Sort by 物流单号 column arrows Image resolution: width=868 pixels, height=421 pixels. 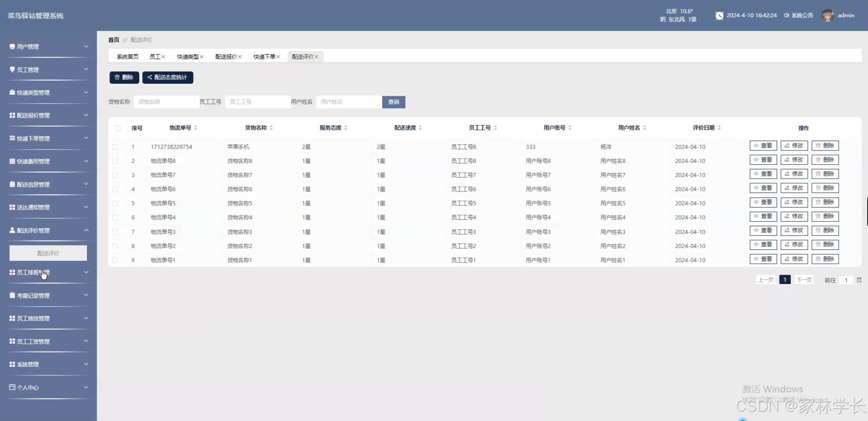click(x=196, y=128)
